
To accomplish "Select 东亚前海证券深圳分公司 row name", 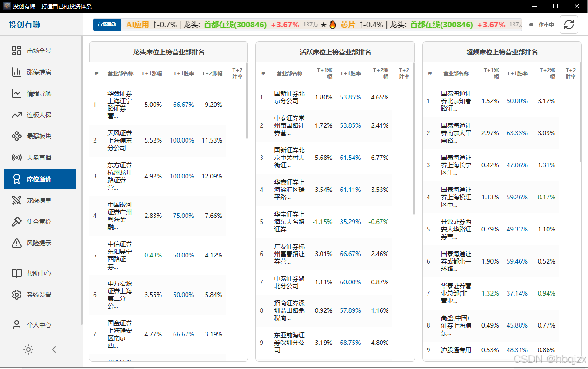I will (x=289, y=343).
